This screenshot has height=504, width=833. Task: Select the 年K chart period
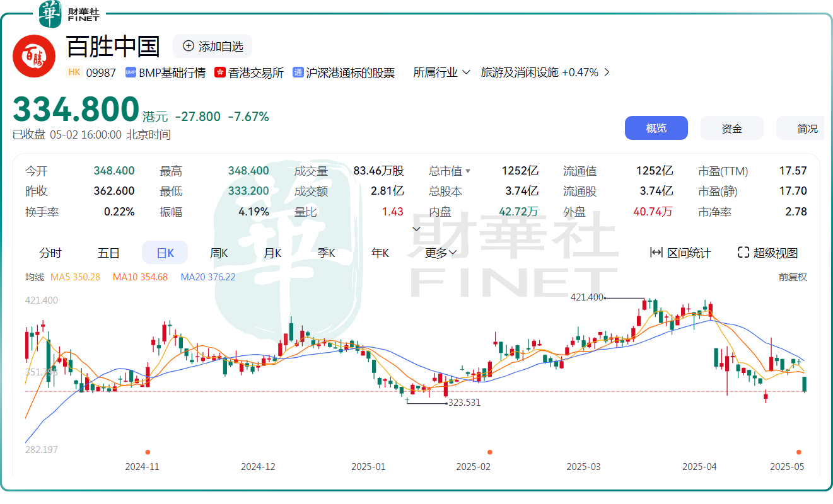click(380, 253)
